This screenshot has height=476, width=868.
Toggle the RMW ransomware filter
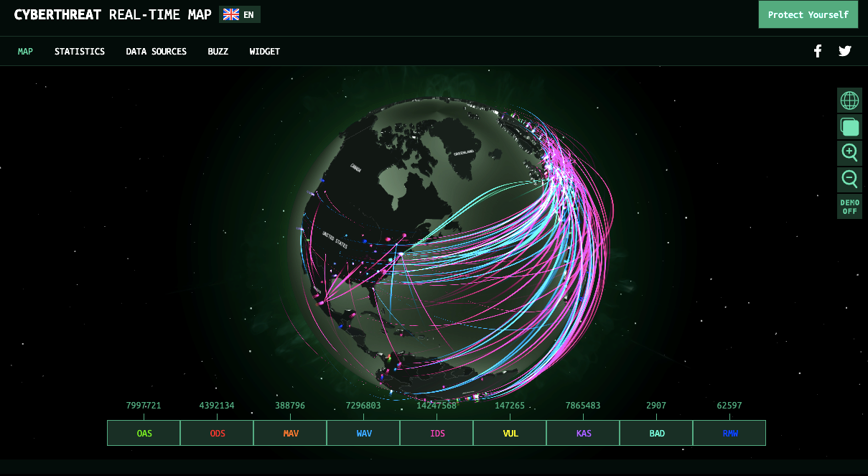point(729,434)
